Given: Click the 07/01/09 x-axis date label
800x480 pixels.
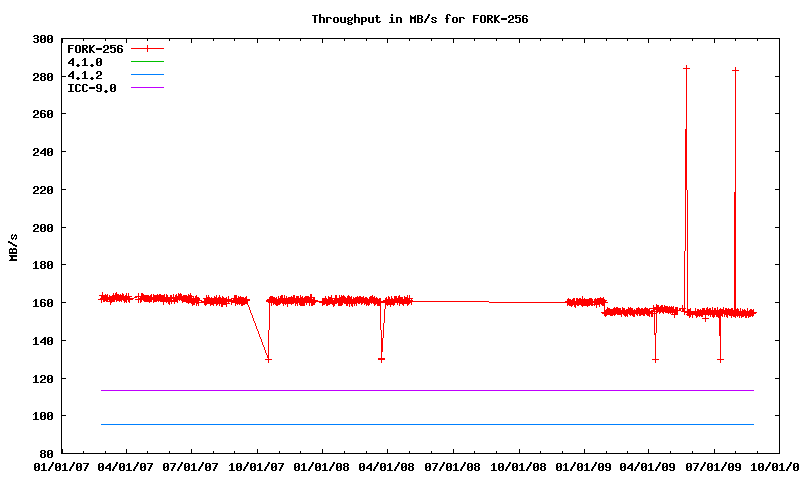Looking at the screenshot, I should (x=714, y=466).
